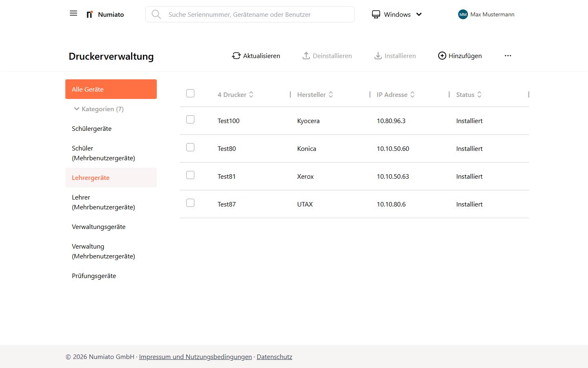Sort by the Status column arrows

click(479, 94)
